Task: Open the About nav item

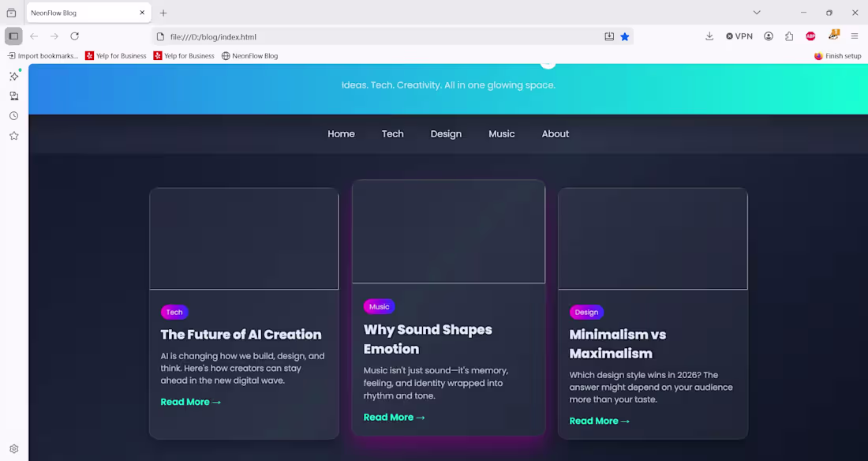Action: [x=556, y=134]
